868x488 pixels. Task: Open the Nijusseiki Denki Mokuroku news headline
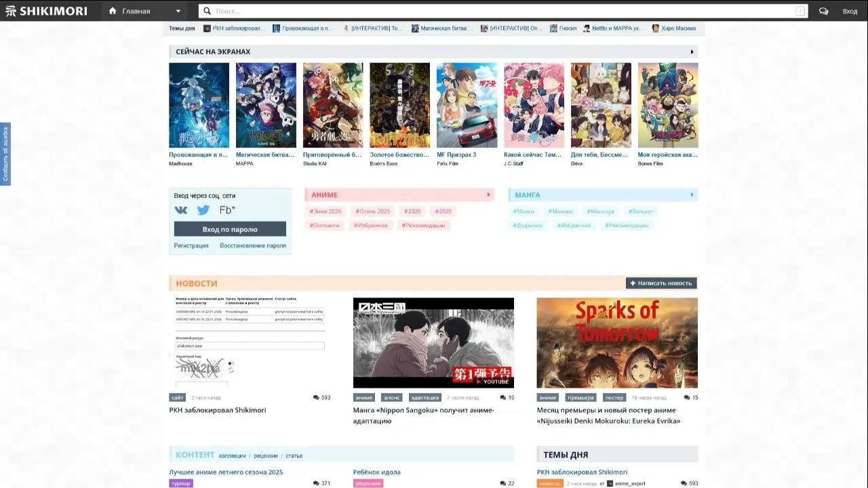point(608,415)
